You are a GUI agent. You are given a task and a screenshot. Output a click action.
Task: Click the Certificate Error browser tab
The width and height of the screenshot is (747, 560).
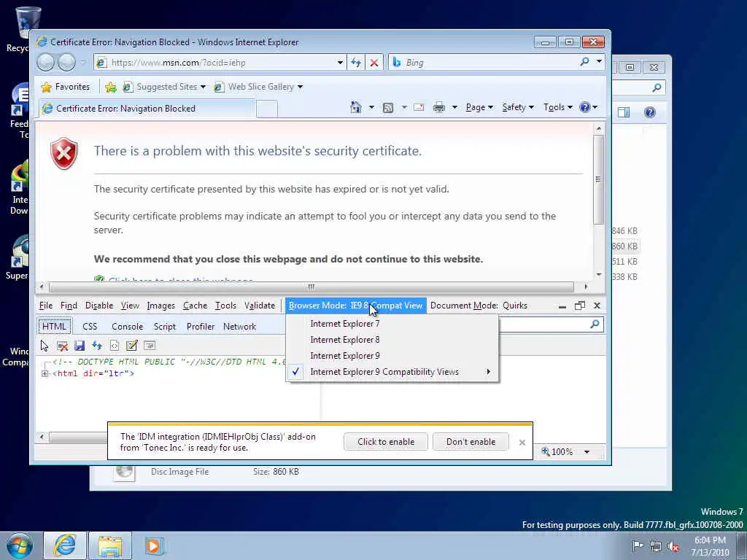(x=147, y=109)
